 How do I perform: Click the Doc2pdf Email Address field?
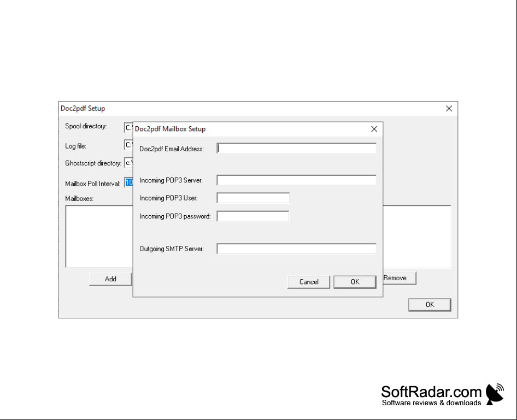(296, 148)
